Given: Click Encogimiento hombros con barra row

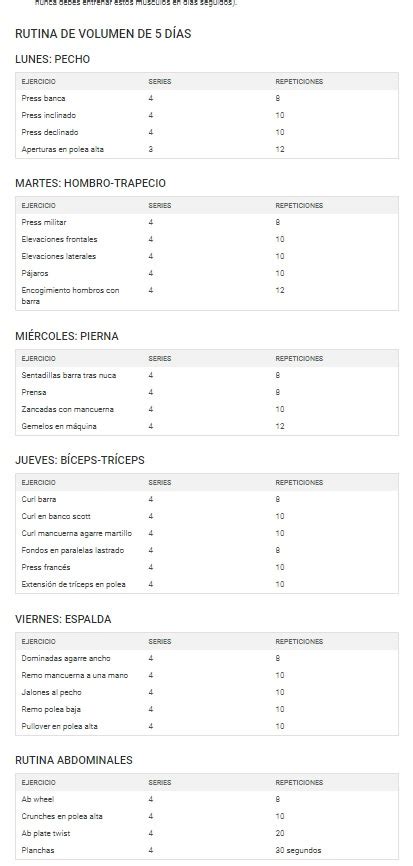Looking at the screenshot, I should click(x=206, y=295).
